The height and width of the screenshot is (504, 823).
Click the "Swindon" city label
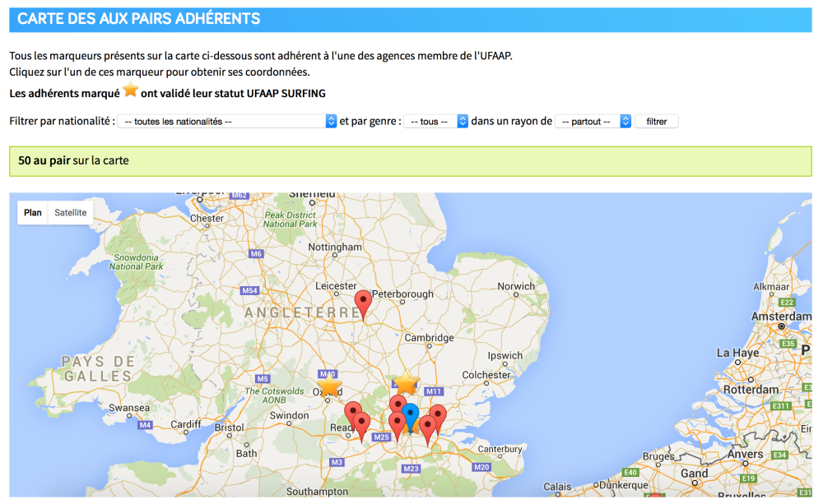(289, 415)
